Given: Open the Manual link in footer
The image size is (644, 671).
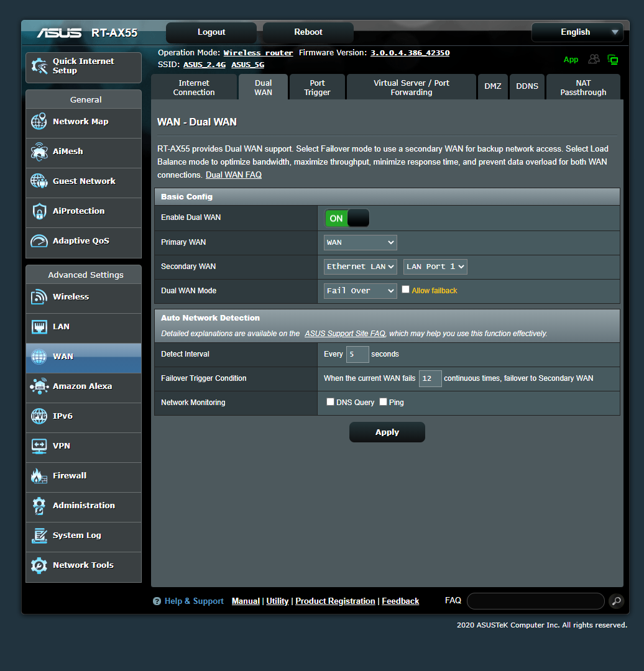Looking at the screenshot, I should click(x=246, y=601).
